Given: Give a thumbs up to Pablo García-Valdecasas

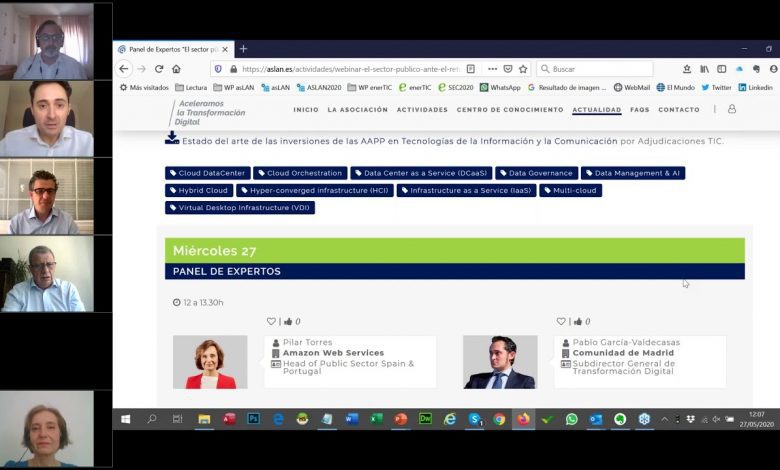Looking at the screenshot, I should tap(578, 321).
